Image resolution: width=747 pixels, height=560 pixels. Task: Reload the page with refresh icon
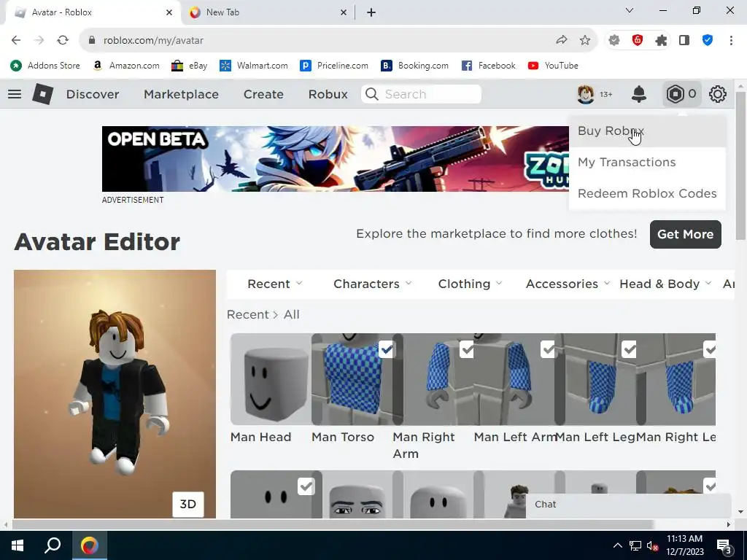point(63,41)
